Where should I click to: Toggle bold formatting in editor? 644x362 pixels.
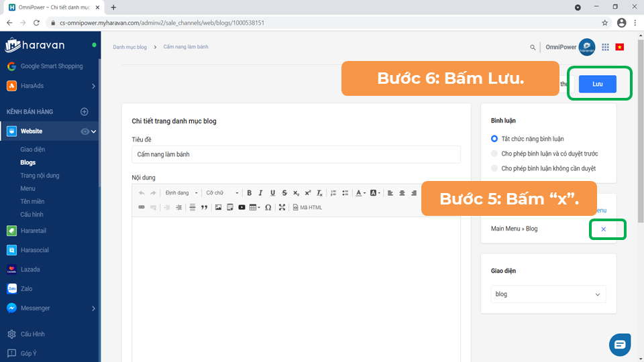(249, 193)
